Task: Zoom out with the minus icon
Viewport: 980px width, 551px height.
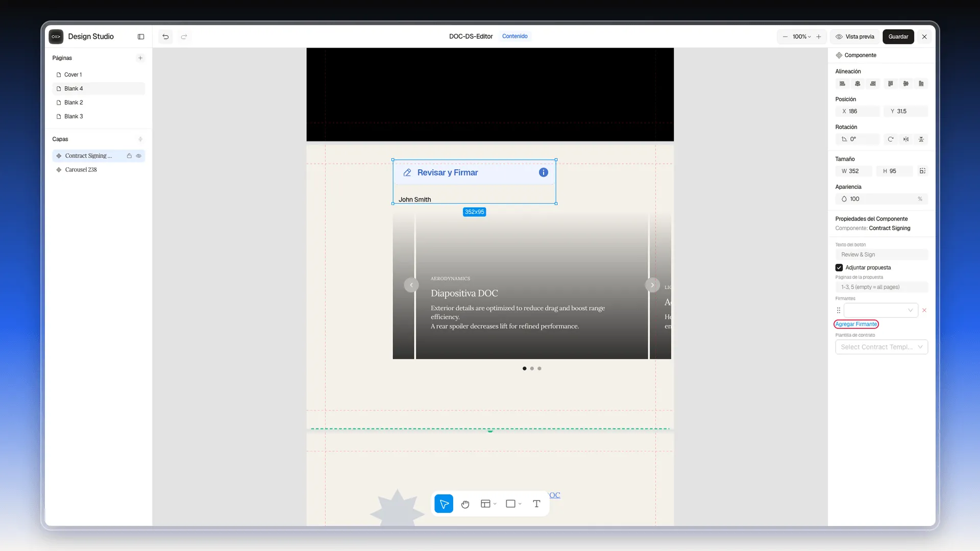Action: [785, 37]
